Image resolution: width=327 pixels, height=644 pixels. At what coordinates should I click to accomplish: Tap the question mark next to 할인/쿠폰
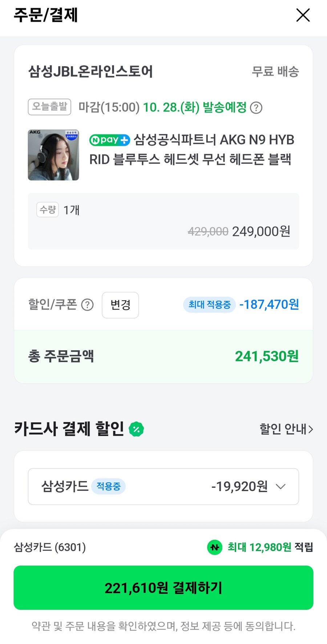[87, 305]
